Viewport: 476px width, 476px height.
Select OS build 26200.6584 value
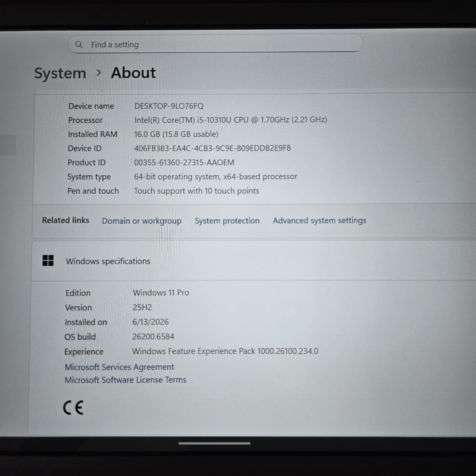[x=153, y=336]
